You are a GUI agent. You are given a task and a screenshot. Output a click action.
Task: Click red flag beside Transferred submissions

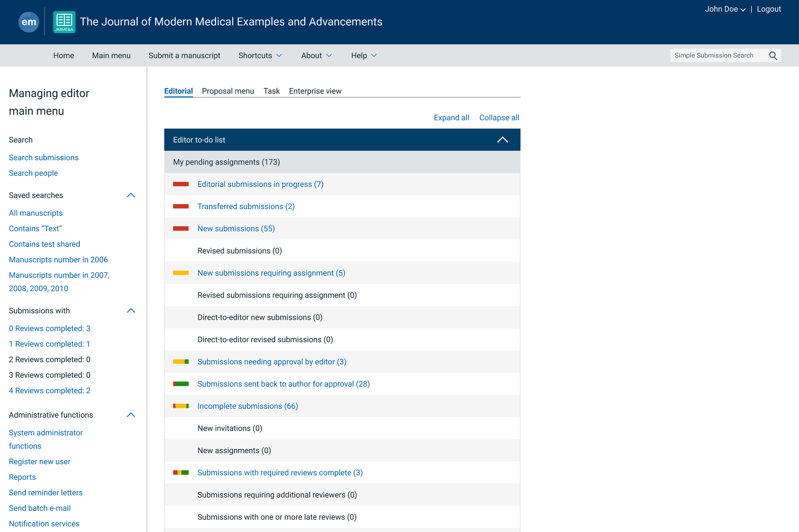tap(181, 207)
